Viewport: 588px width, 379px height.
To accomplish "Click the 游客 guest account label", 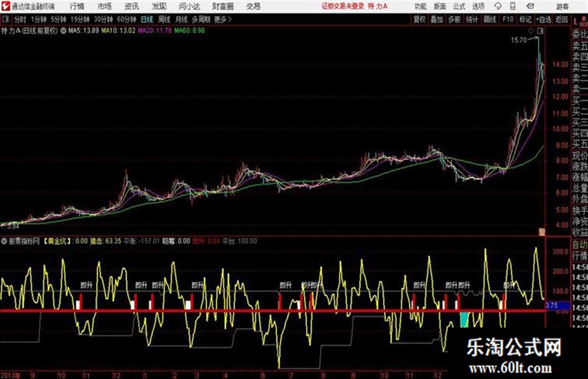I will pos(562,6).
